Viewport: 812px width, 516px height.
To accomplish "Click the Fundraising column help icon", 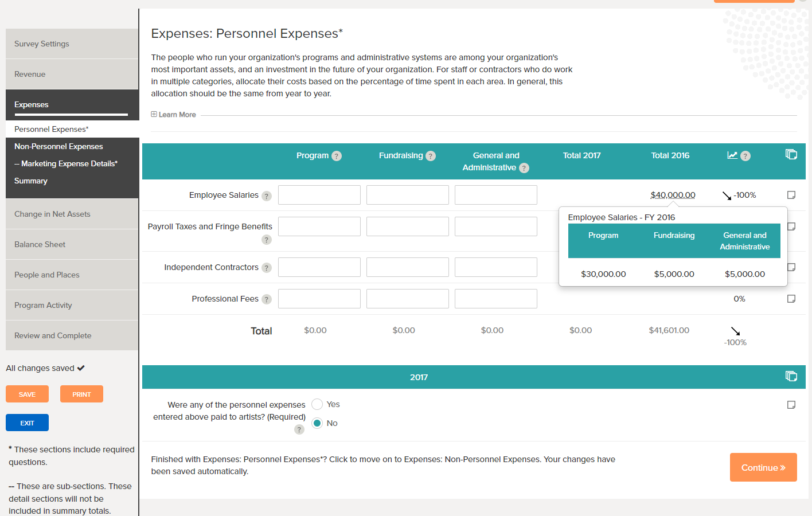I will point(431,155).
